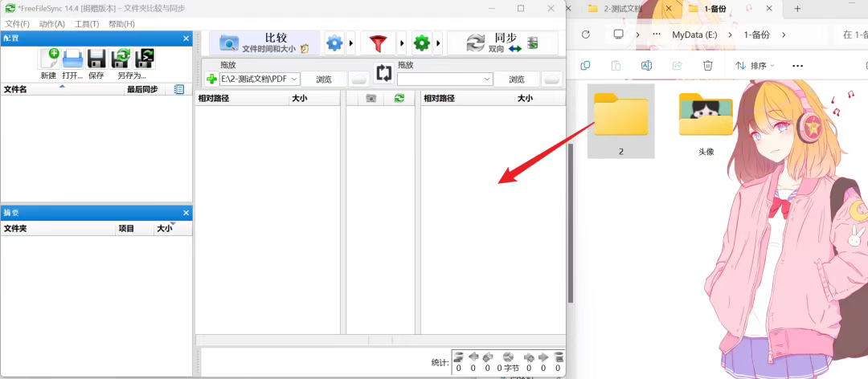Open sync settings green gear
This screenshot has height=379, width=868.
(x=422, y=43)
